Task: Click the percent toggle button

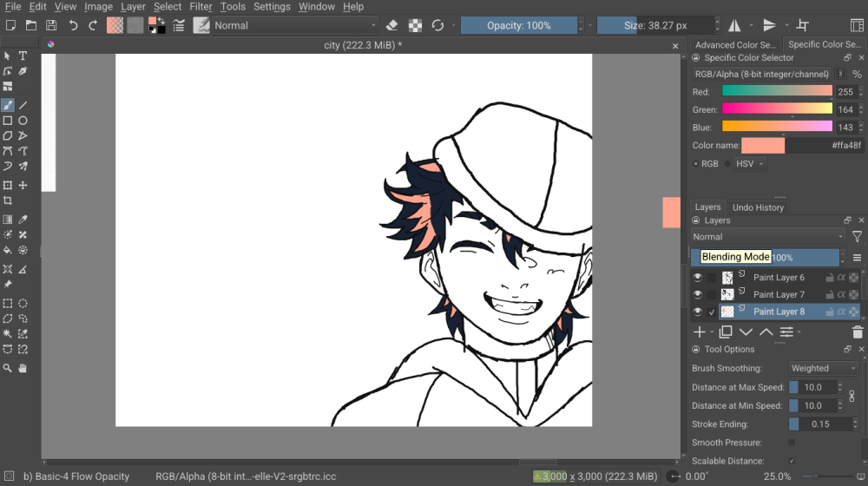Action: [857, 74]
